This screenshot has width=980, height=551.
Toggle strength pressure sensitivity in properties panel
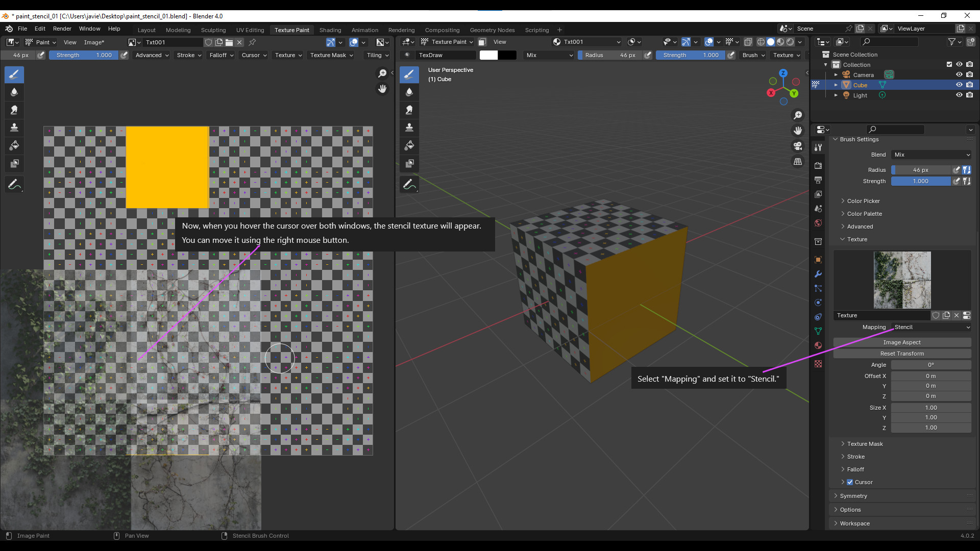(957, 181)
